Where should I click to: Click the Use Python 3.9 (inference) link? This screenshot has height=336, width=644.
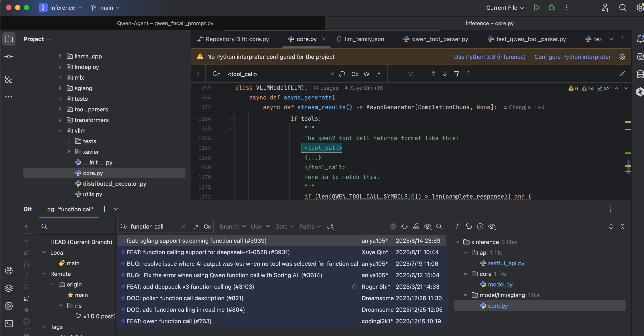click(489, 57)
